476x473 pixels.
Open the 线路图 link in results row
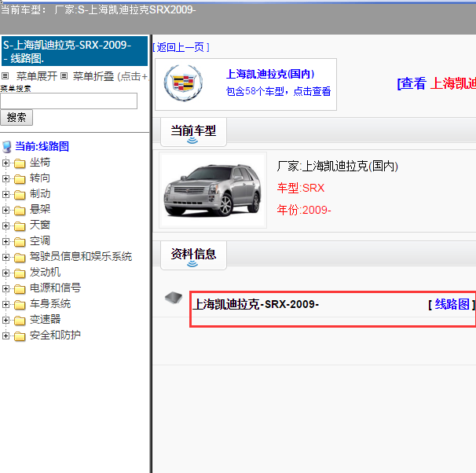pyautogui.click(x=452, y=304)
